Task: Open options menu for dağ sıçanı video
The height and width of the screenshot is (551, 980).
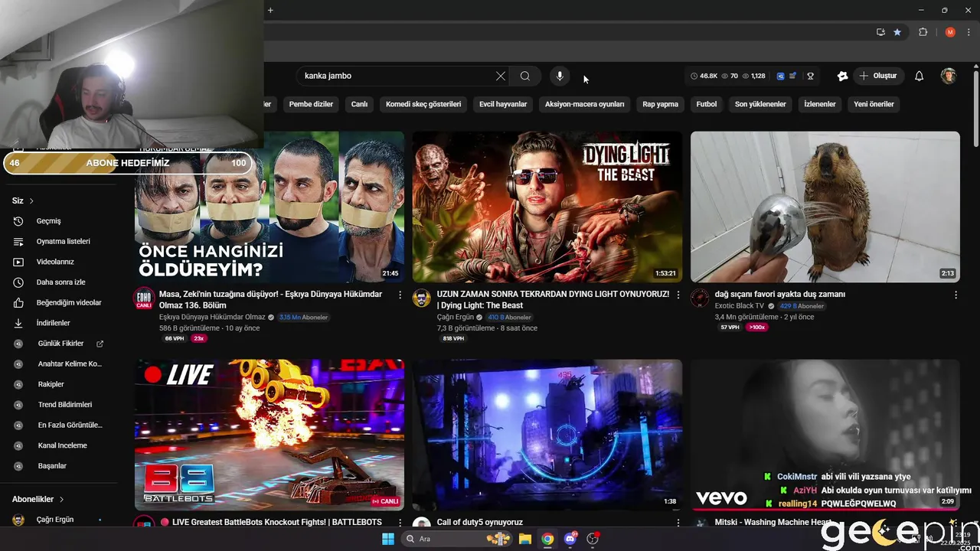Action: (x=955, y=295)
